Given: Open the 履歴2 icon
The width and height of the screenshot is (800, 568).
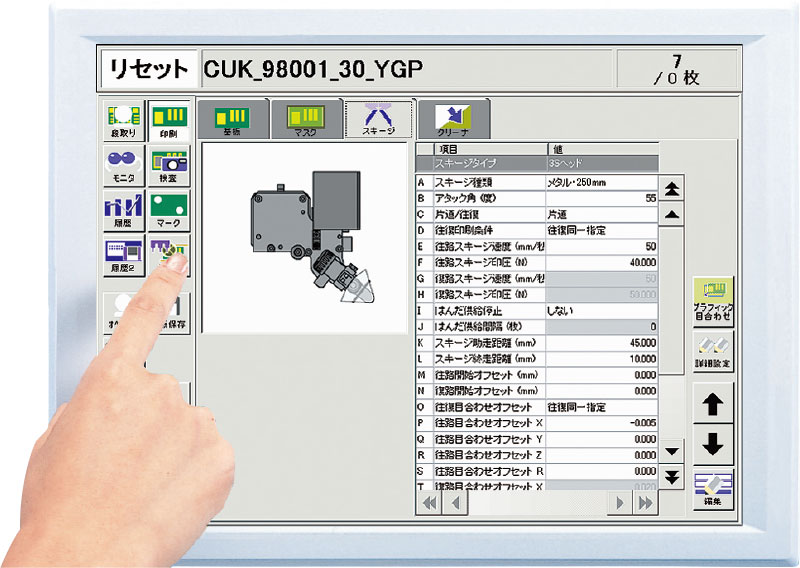Looking at the screenshot, I should 124,256.
